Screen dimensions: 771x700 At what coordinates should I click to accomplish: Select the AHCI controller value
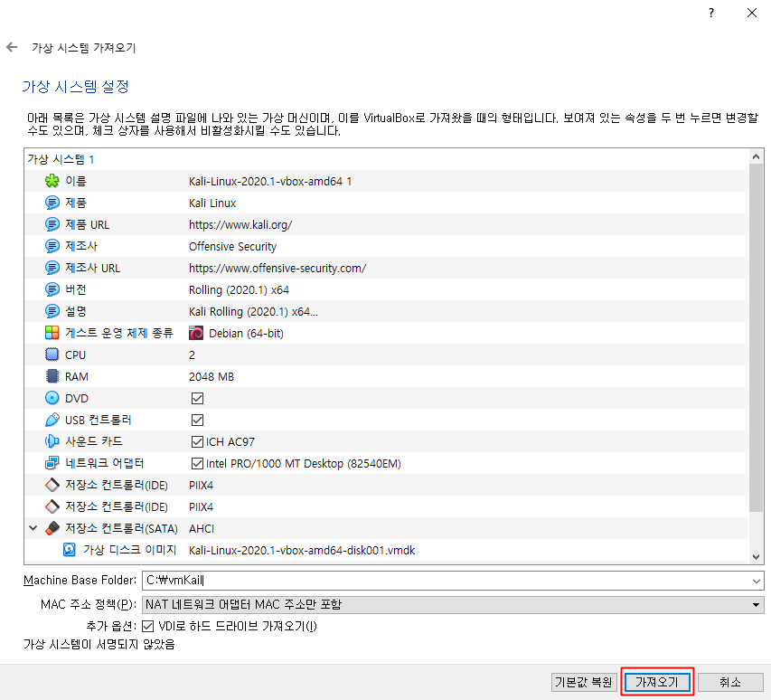click(x=201, y=529)
